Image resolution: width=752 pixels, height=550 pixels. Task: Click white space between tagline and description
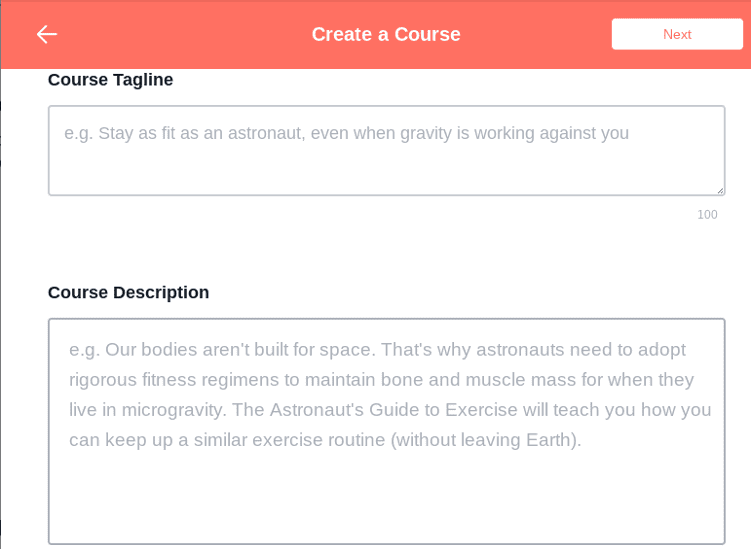coord(386,250)
